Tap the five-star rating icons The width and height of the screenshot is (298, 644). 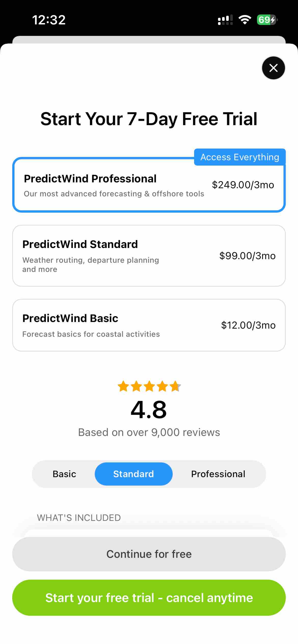149,386
